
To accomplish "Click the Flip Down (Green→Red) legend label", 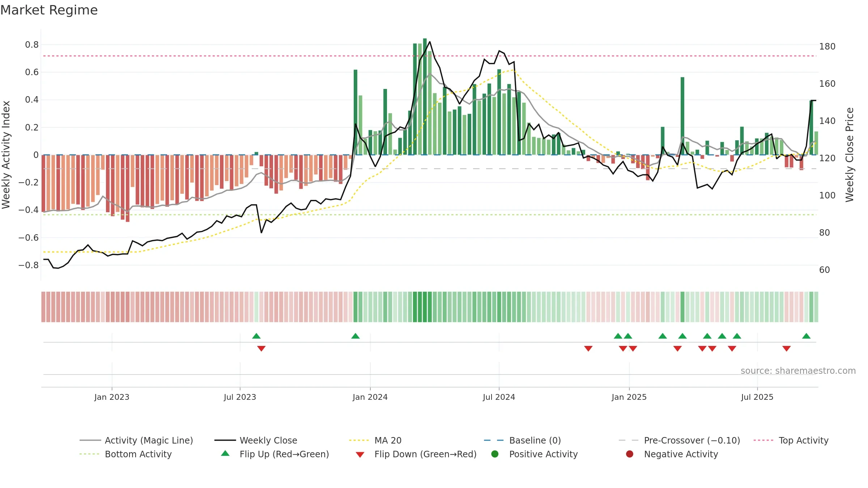I will click(x=425, y=454).
